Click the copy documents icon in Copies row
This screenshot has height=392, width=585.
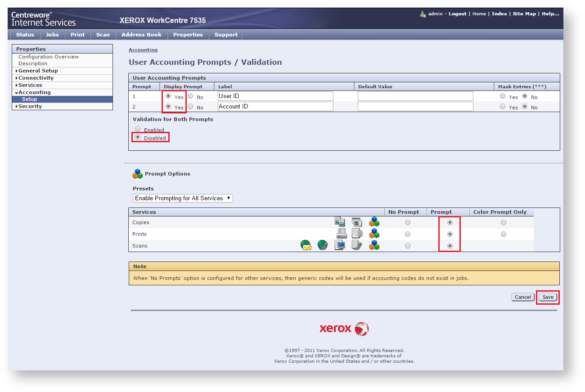pyautogui.click(x=340, y=221)
